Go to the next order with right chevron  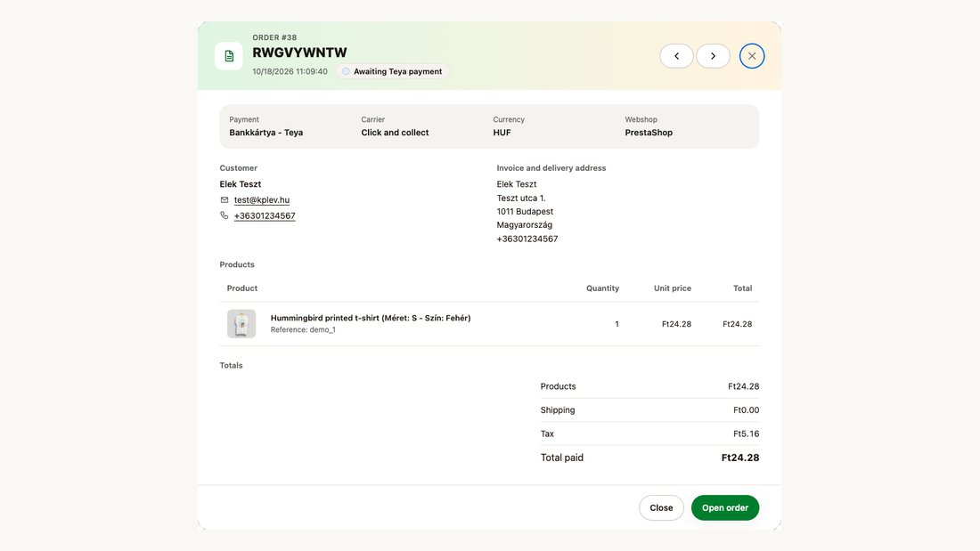[713, 56]
